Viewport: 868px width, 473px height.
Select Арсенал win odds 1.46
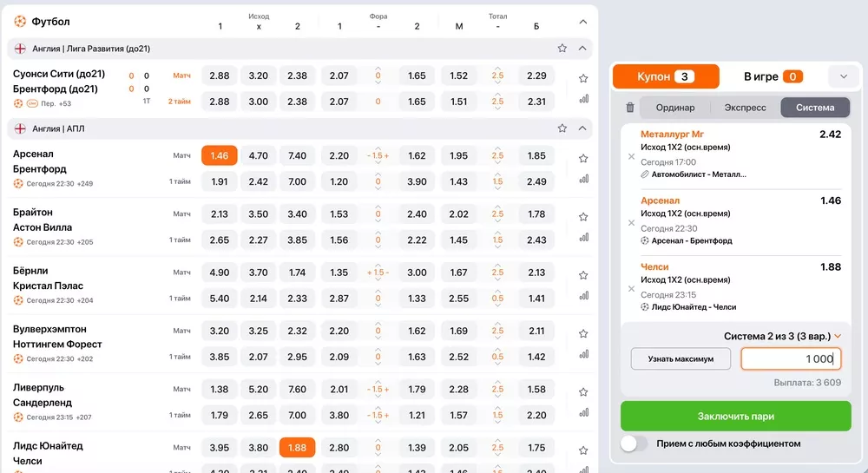[x=220, y=155]
